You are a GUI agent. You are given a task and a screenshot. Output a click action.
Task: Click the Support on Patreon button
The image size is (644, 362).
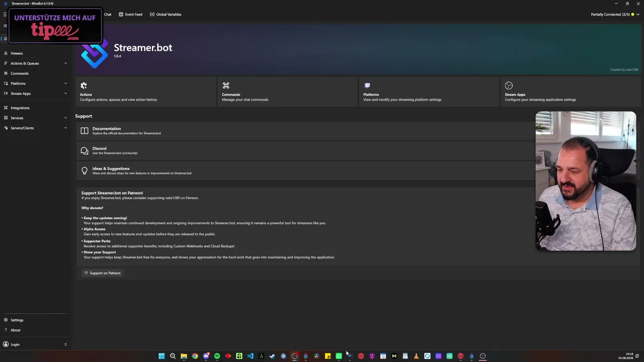pos(102,273)
